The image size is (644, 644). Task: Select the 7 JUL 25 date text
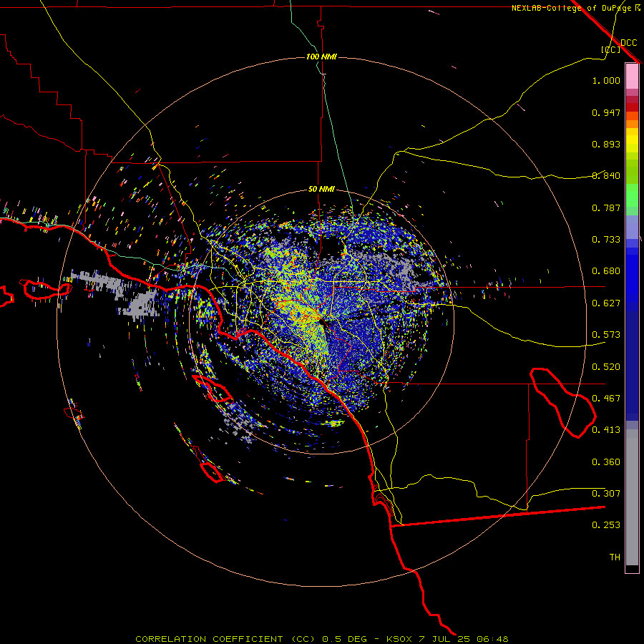(445, 639)
